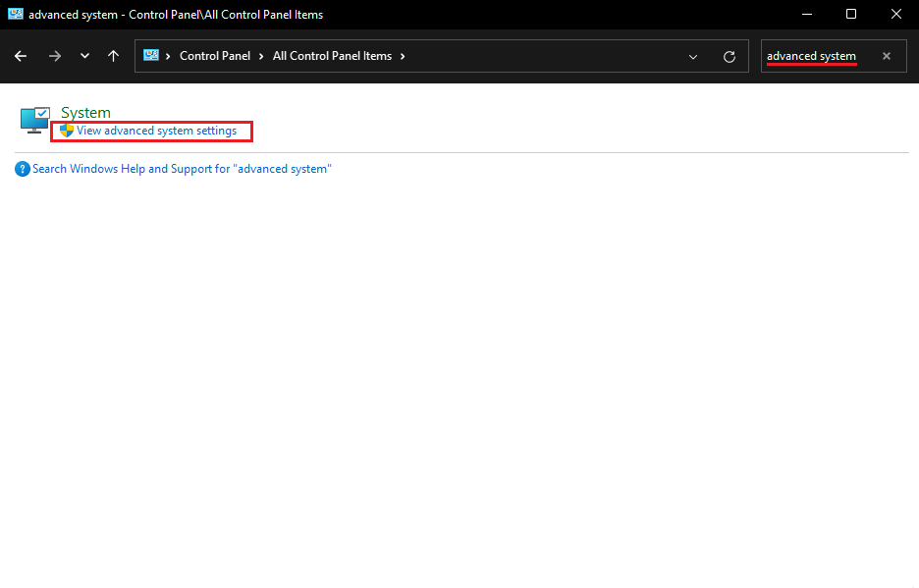Click the Control Panel icon in the title bar
Viewport: 919px width, 588px height.
[x=15, y=14]
